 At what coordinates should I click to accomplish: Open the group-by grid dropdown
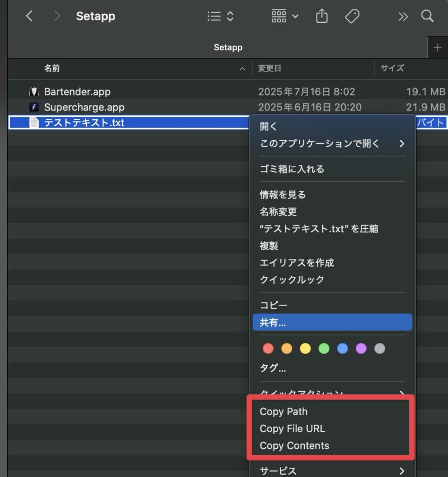[x=285, y=16]
